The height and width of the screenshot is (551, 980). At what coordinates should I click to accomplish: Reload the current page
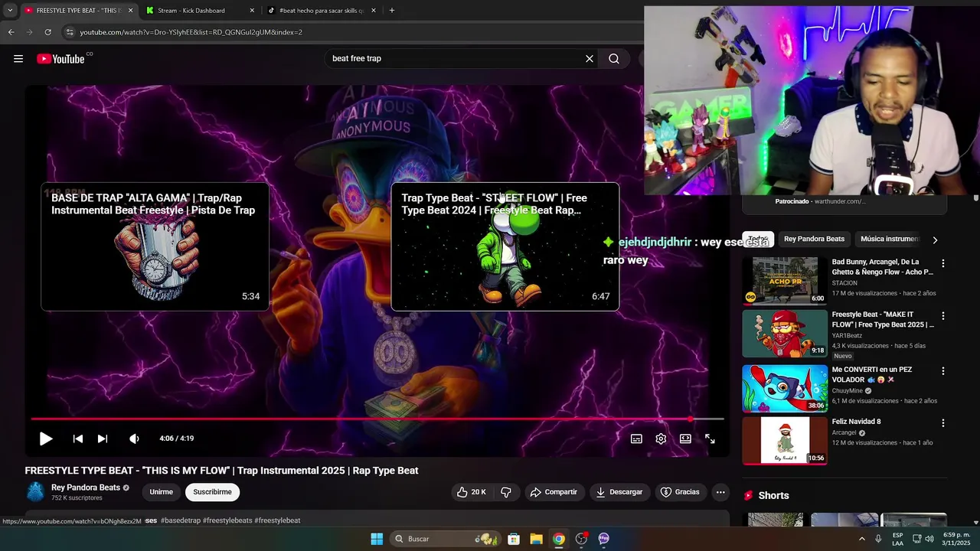[x=47, y=32]
